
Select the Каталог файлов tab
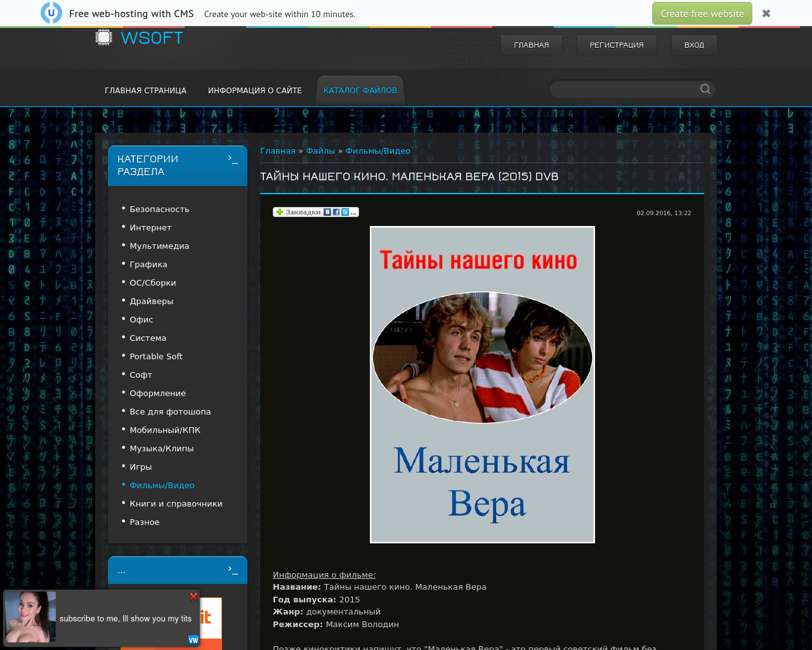pos(360,91)
